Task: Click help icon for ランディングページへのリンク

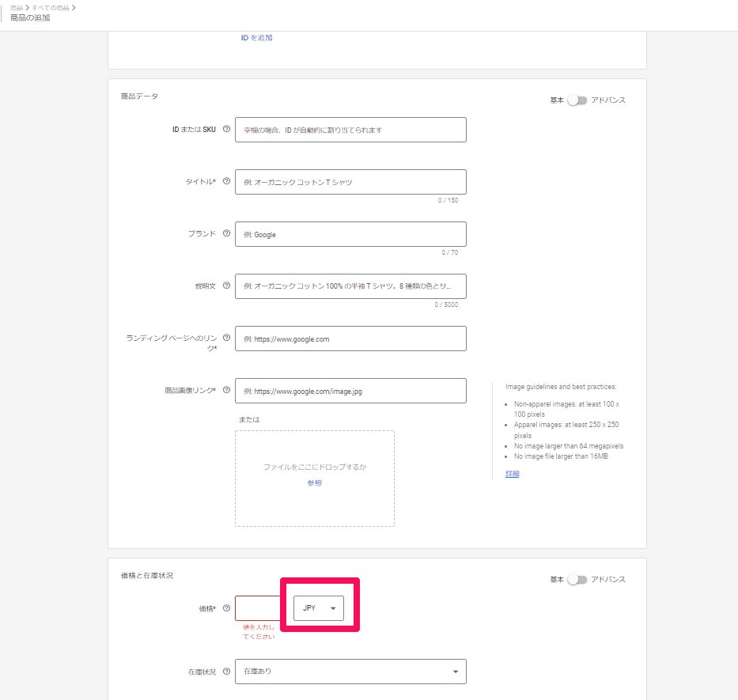Action: pyautogui.click(x=227, y=338)
